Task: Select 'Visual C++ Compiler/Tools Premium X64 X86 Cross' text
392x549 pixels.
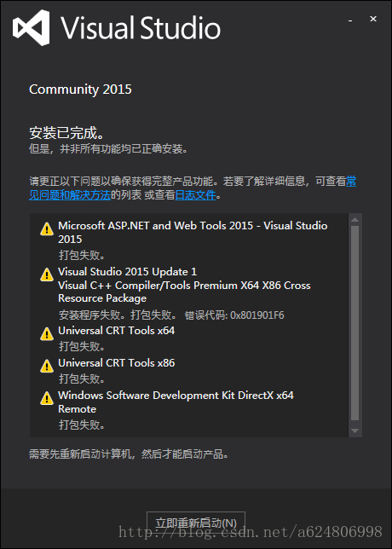Action: coord(184,286)
